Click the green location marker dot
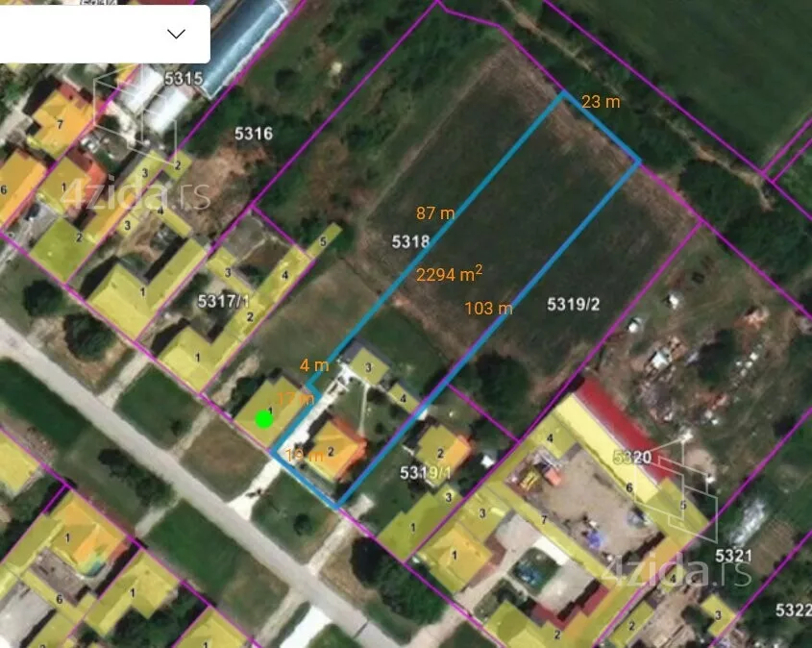This screenshot has width=812, height=648. click(264, 419)
